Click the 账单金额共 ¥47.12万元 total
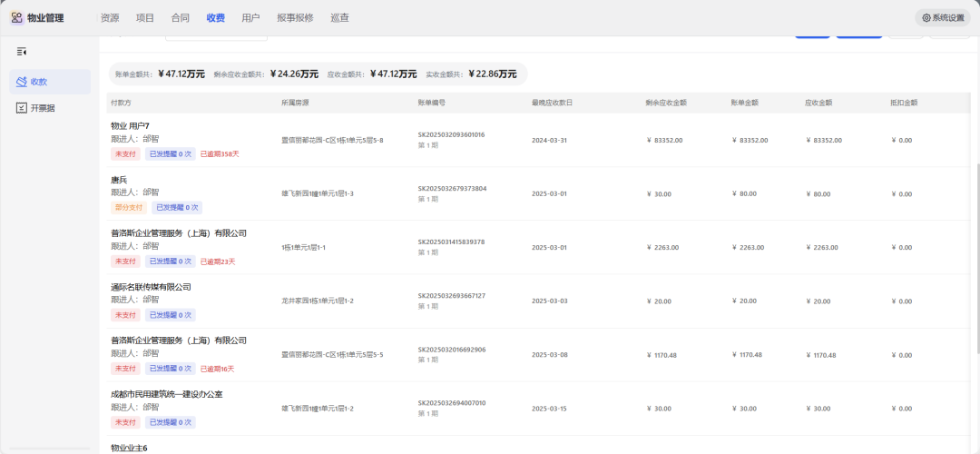This screenshot has height=454, width=980. [160, 74]
